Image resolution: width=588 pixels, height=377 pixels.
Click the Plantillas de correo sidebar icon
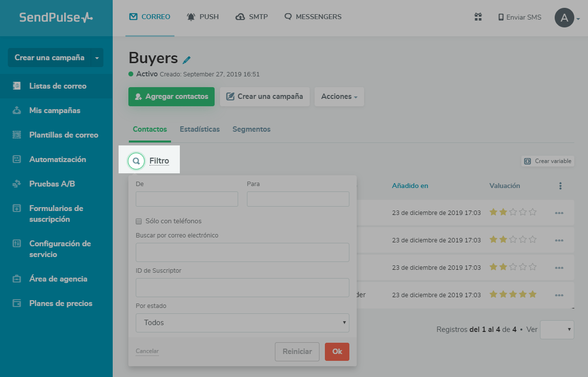pos(17,135)
